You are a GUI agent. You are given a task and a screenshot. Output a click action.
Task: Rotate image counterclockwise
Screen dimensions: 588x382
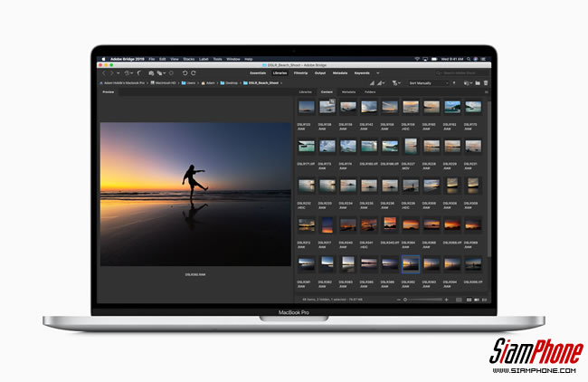[x=185, y=73]
